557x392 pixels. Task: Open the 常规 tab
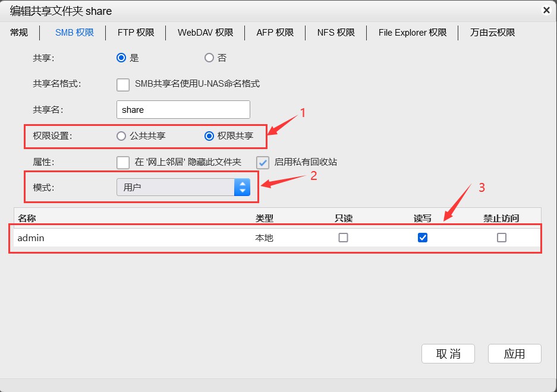[x=19, y=33]
